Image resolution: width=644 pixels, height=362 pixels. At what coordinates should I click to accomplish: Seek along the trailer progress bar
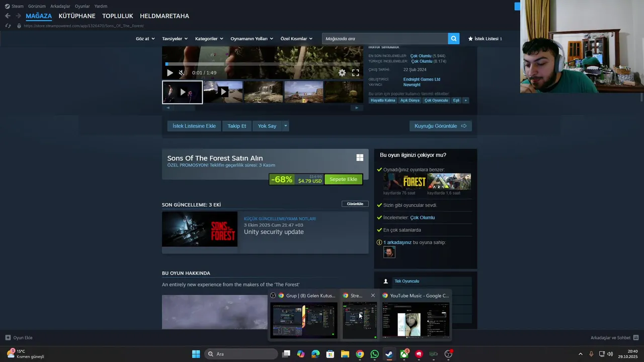(x=262, y=64)
